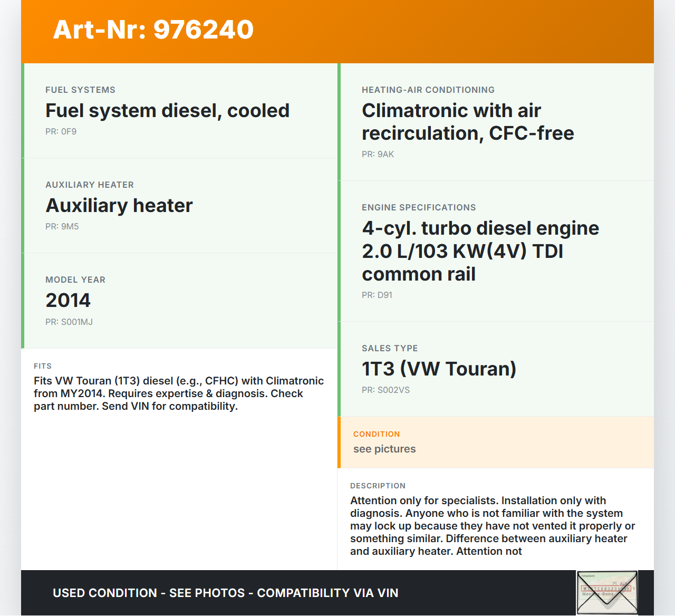Viewport: 675px width, 616px height.
Task: Open the Auxiliary heater card title
Action: [x=119, y=206]
